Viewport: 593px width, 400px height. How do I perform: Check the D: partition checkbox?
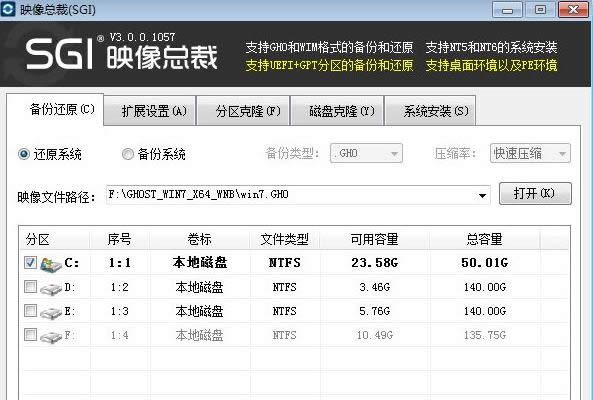point(30,287)
